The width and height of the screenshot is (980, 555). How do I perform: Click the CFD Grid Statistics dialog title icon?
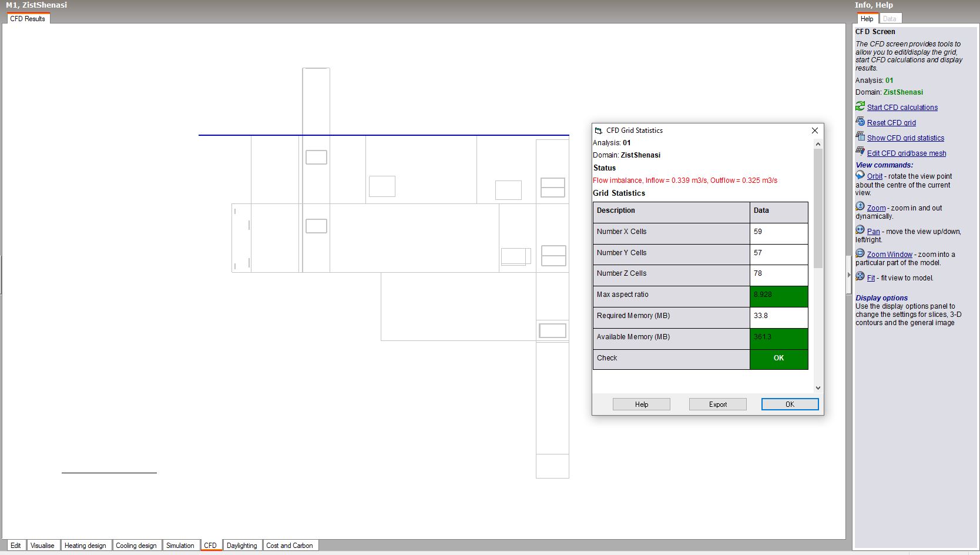coord(599,131)
